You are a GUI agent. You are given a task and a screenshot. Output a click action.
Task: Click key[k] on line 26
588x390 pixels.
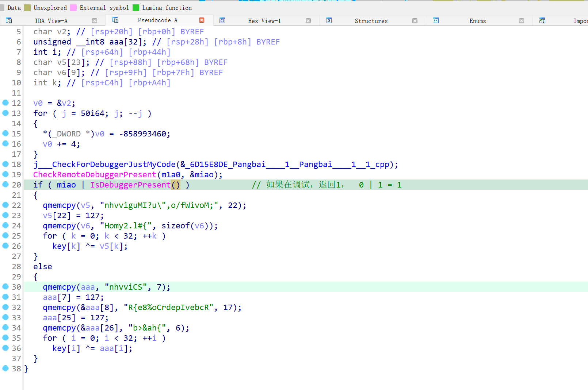(66, 246)
